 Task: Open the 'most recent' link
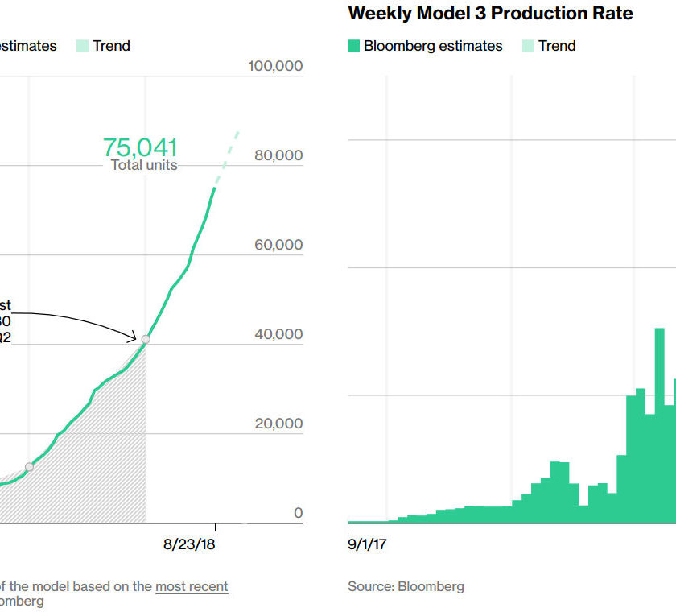192,587
